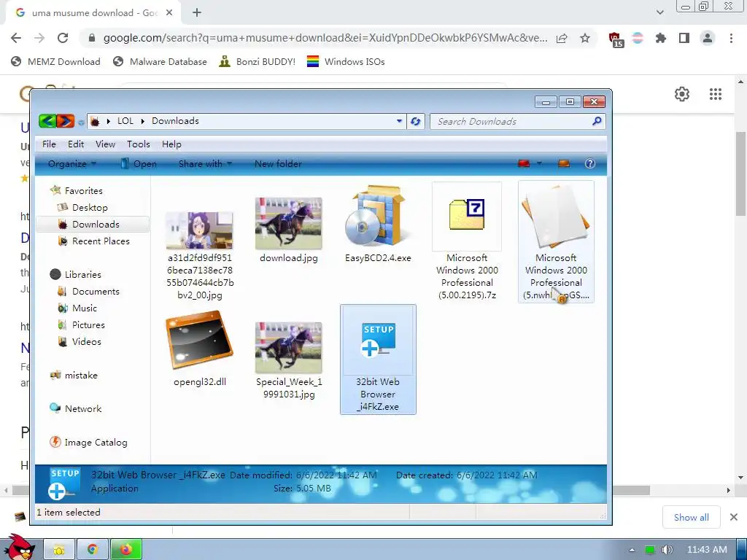Open Chrome from the taskbar

pyautogui.click(x=93, y=550)
